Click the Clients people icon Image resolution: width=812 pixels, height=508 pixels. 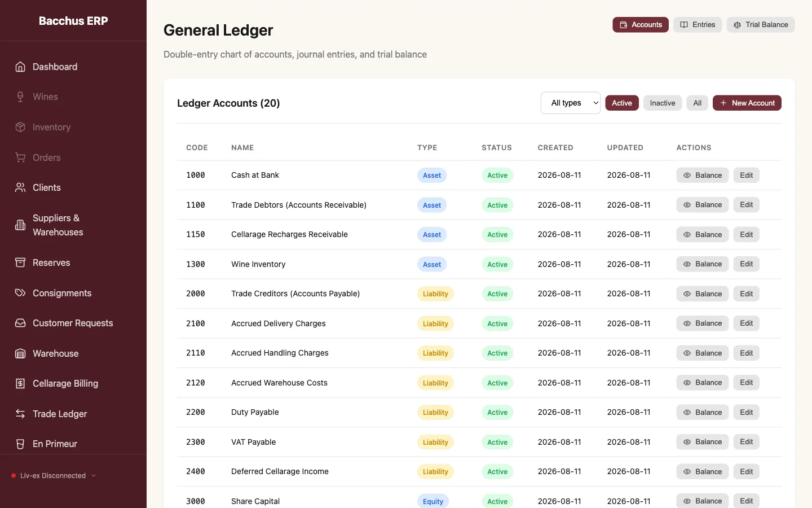[20, 187]
